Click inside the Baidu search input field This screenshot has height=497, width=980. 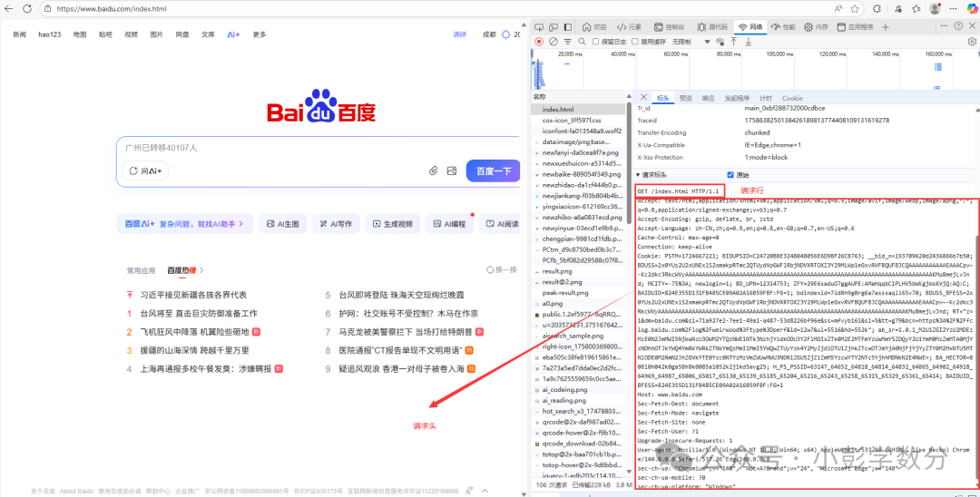click(x=318, y=148)
